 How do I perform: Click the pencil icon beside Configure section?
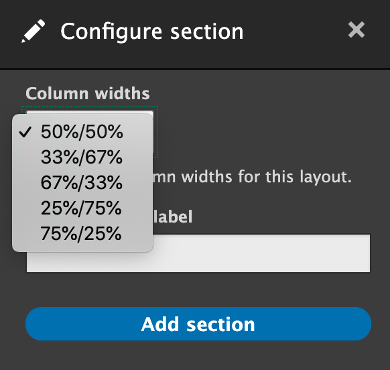[x=33, y=31]
